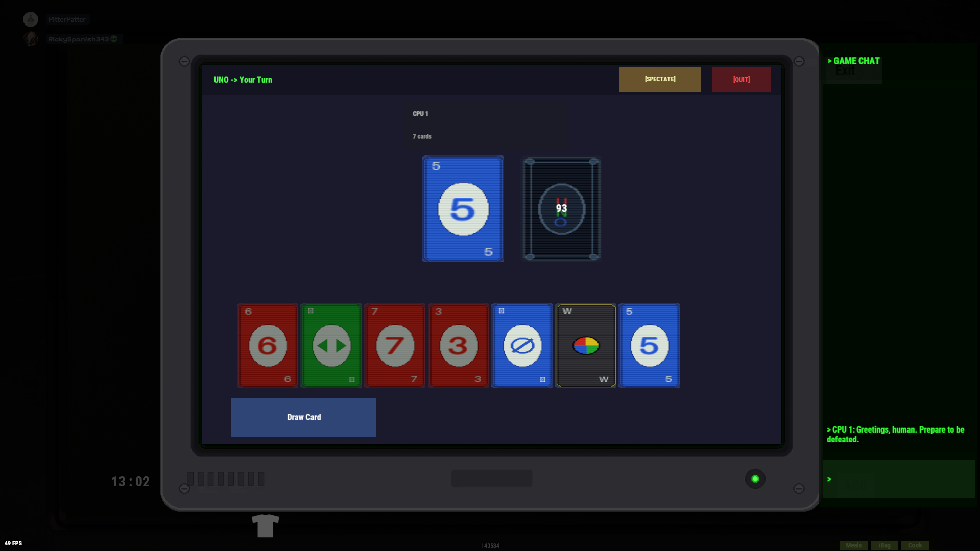Click the GAME CHAT header

tap(853, 61)
